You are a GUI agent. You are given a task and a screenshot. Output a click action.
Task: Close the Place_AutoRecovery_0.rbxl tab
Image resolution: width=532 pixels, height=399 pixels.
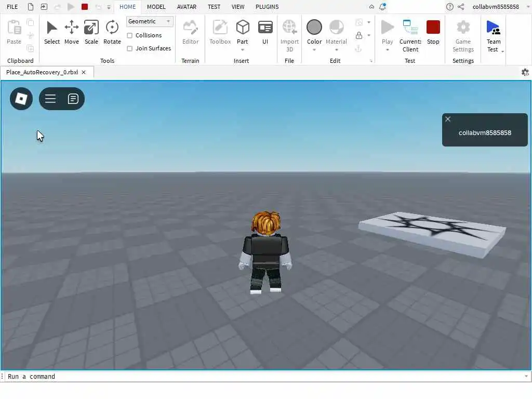(84, 72)
